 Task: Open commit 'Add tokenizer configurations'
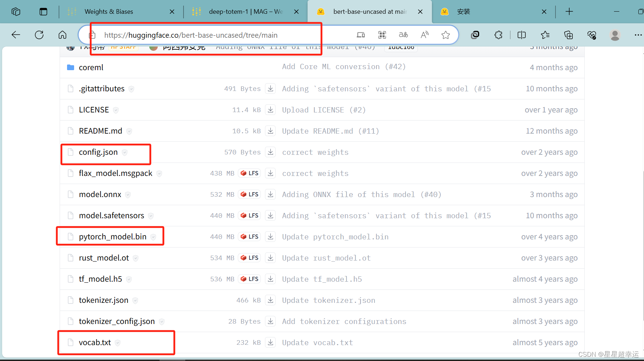(344, 321)
